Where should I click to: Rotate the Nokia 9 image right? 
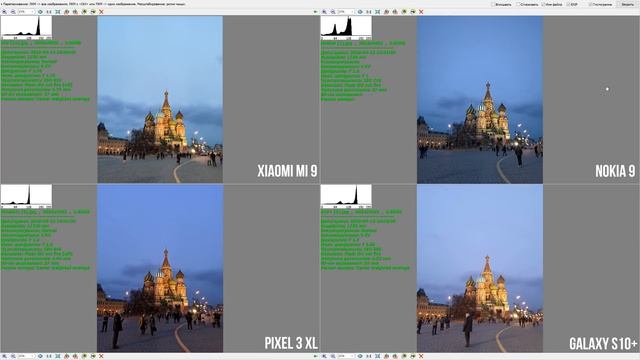395,12
